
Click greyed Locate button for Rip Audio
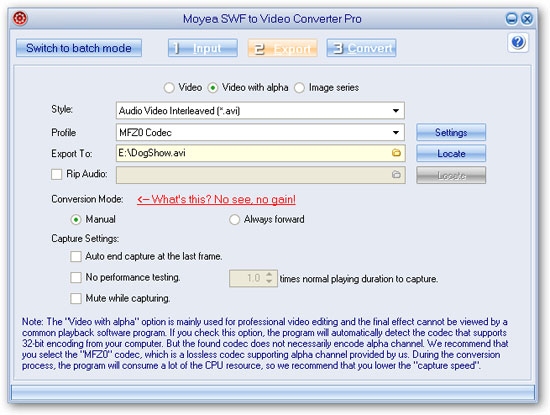tap(451, 175)
